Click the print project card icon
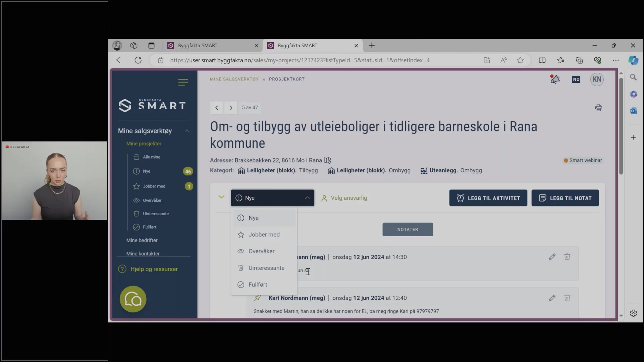Viewport: 644px width, 362px height. click(x=598, y=108)
